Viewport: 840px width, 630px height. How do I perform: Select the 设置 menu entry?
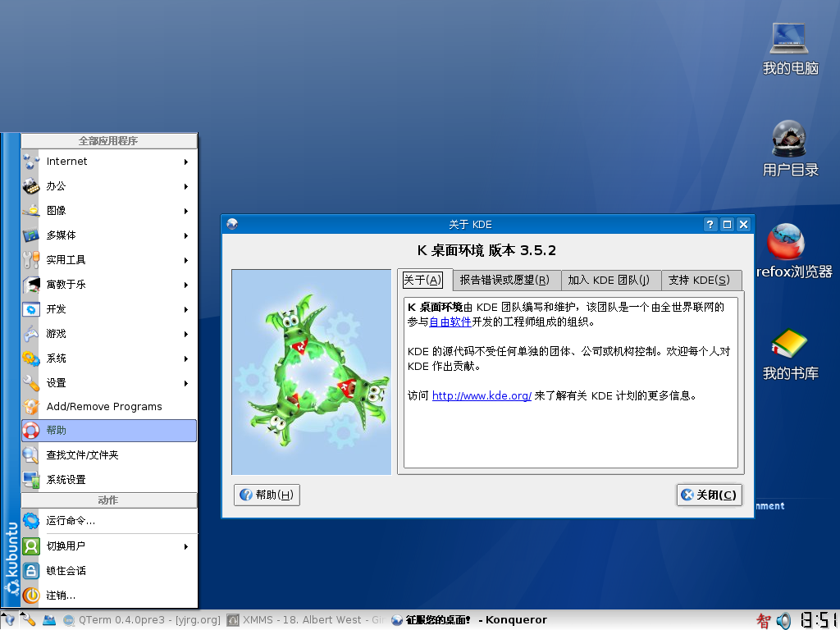109,383
